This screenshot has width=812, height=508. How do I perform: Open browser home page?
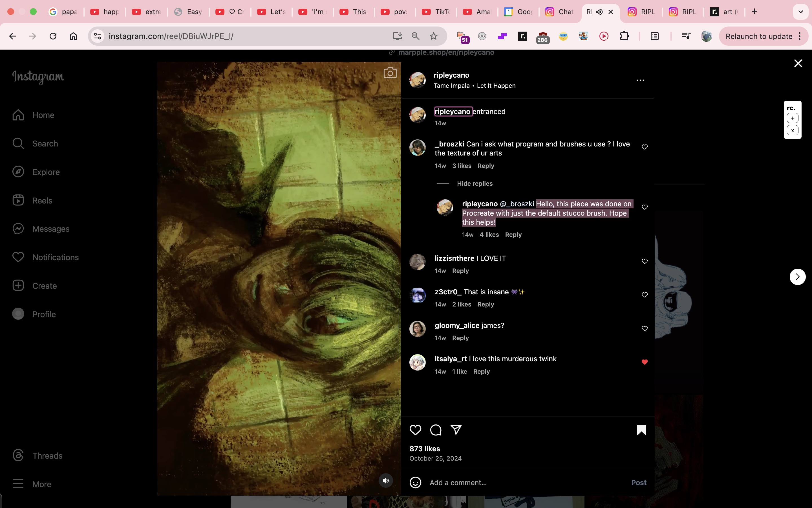[x=73, y=36]
